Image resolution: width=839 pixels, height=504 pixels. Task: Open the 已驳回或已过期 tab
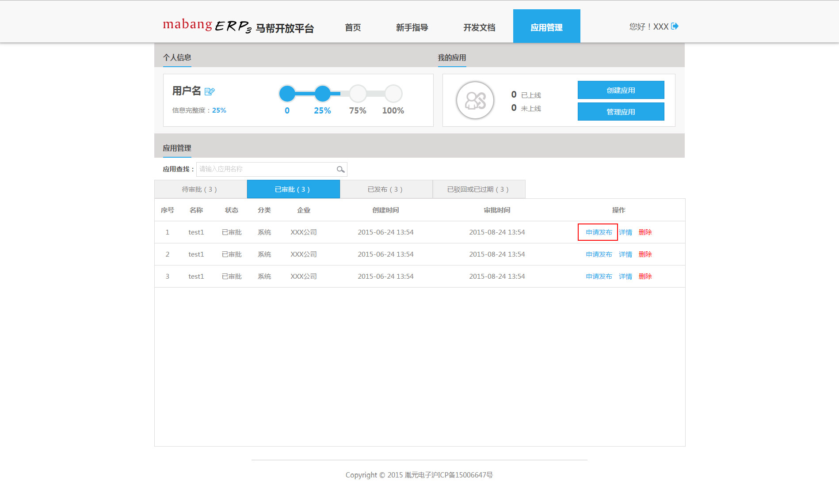tap(479, 189)
